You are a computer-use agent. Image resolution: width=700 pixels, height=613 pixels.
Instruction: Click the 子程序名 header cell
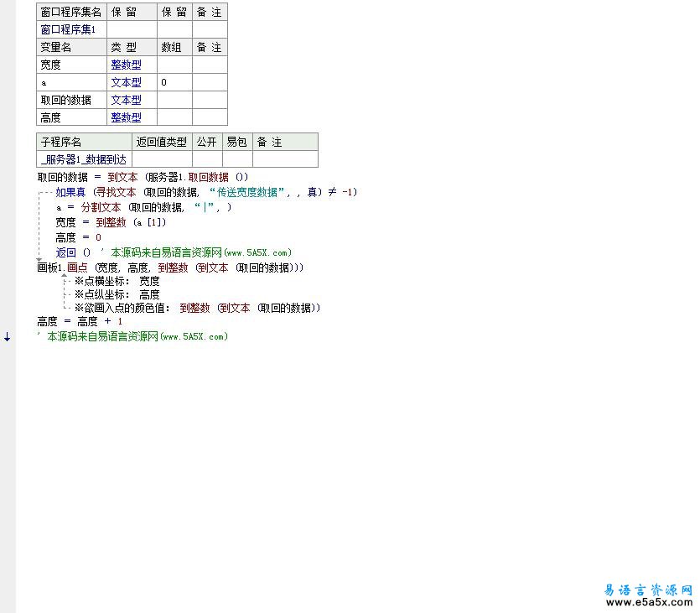coord(84,142)
